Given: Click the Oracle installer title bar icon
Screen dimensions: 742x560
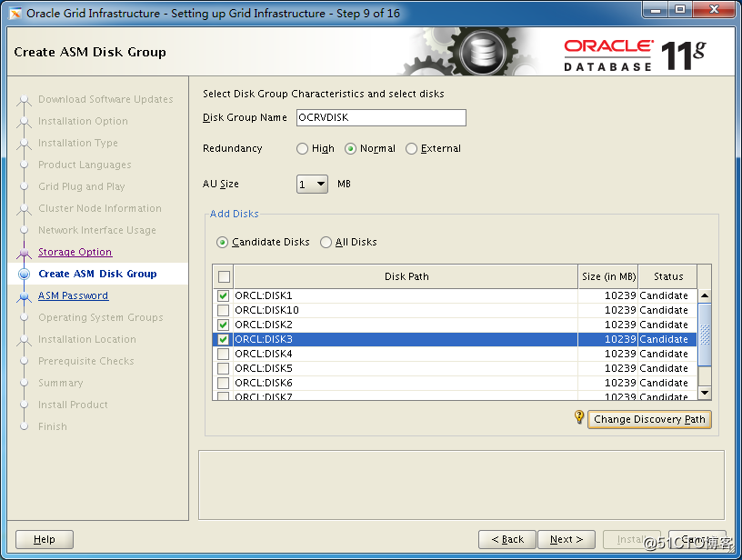Looking at the screenshot, I should click(15, 14).
